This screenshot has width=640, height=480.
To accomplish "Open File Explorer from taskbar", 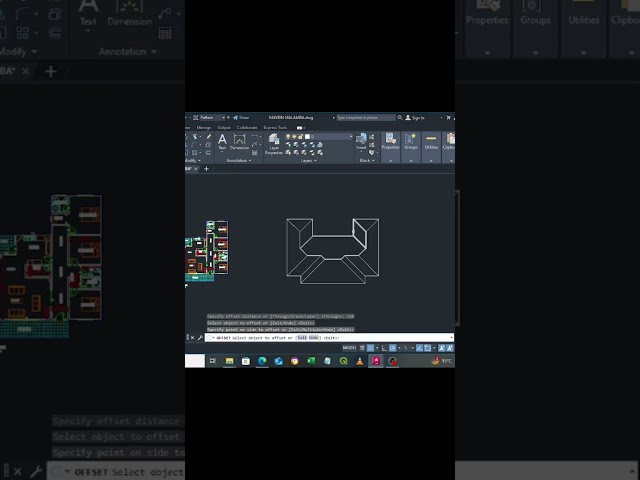I will 229,361.
